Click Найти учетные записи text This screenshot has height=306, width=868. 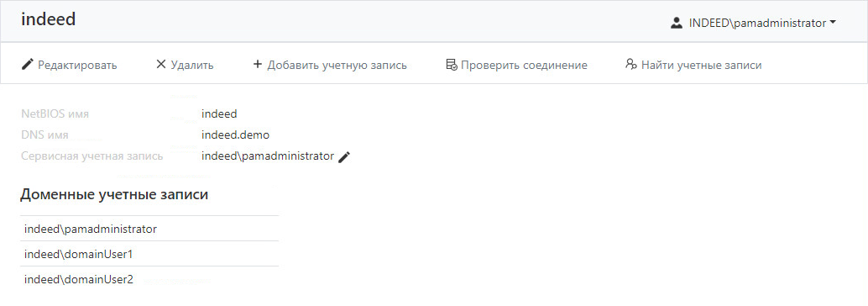pyautogui.click(x=702, y=66)
